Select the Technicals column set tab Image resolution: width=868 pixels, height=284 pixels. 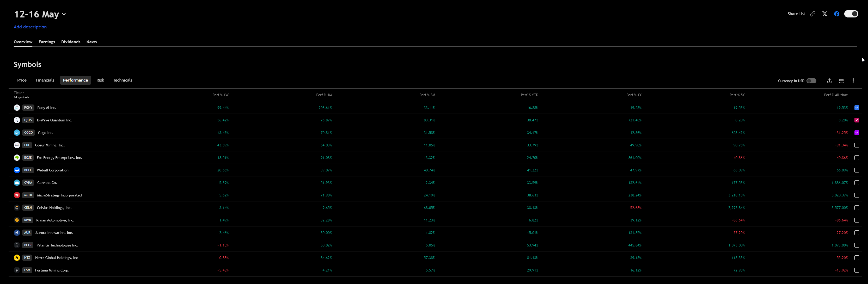tap(122, 80)
